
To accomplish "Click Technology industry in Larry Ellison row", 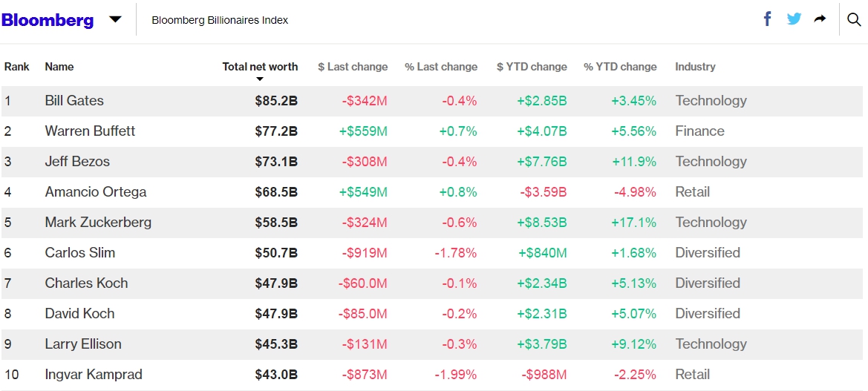I will 711,344.
